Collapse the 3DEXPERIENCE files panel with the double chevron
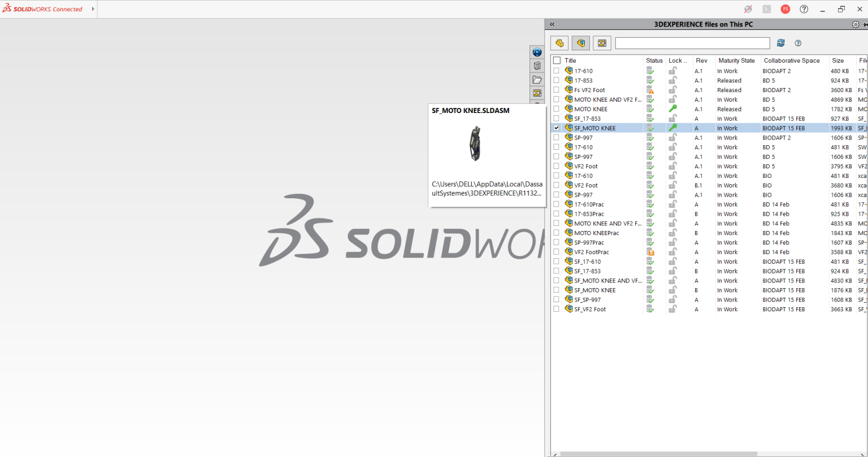This screenshot has width=868, height=457. click(x=552, y=24)
